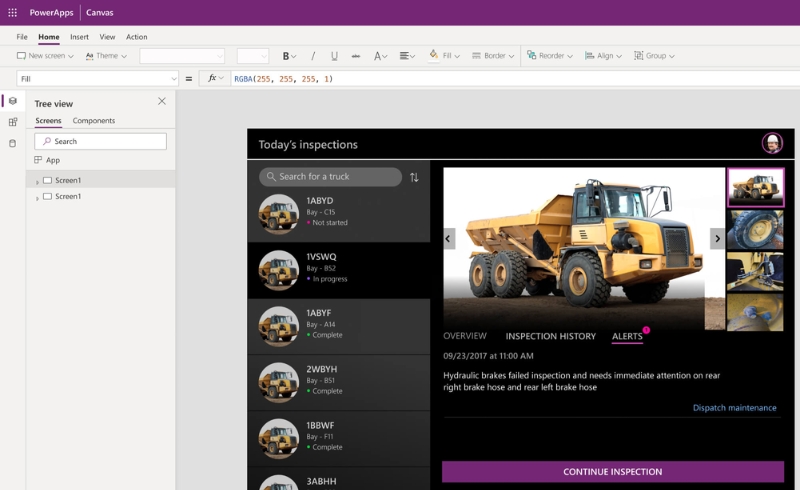Open the Home tab

tap(48, 37)
